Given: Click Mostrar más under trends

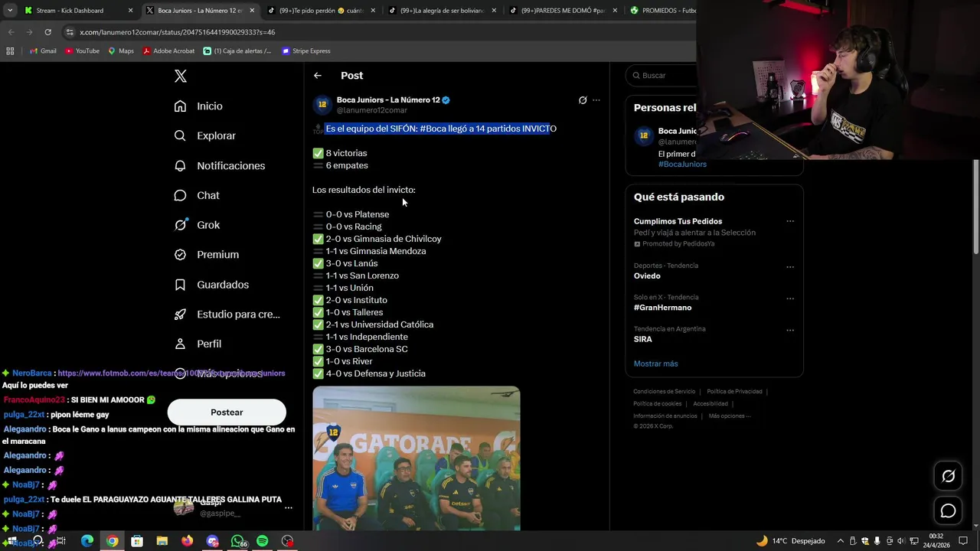Looking at the screenshot, I should (655, 364).
